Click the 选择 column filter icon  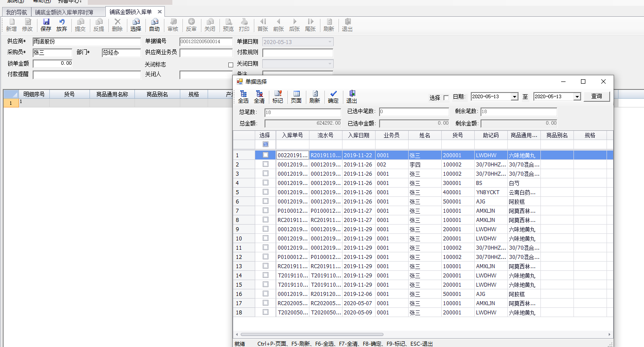pyautogui.click(x=265, y=144)
